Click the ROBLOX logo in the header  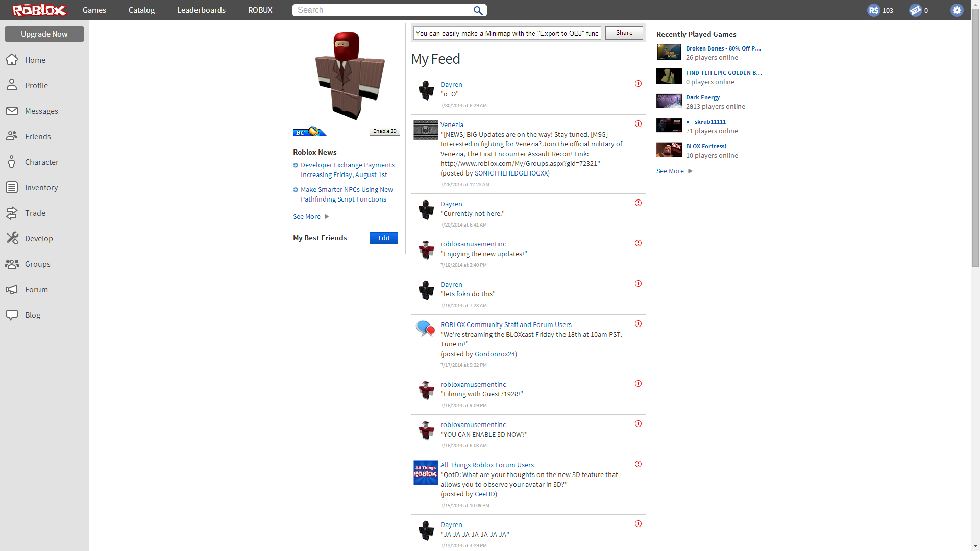40,10
